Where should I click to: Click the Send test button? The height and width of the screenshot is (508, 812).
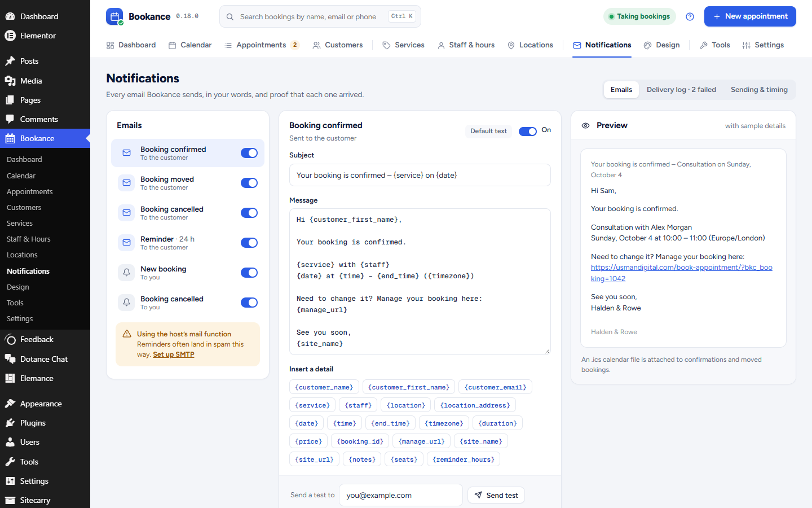coord(496,495)
